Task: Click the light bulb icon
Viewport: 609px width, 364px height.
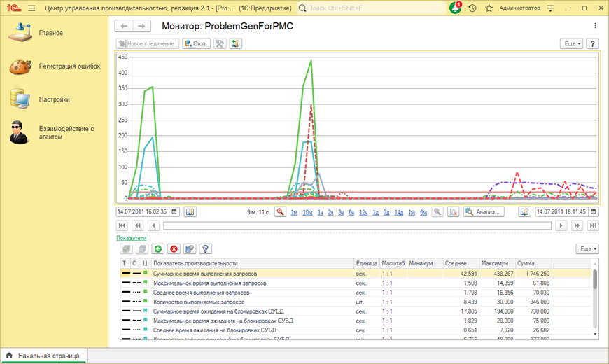Action: 205,248
